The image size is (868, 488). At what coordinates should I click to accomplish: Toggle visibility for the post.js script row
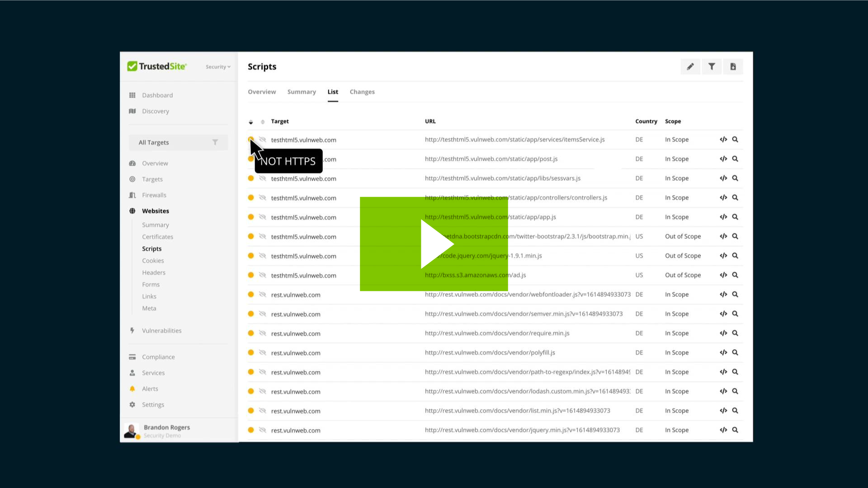[263, 159]
